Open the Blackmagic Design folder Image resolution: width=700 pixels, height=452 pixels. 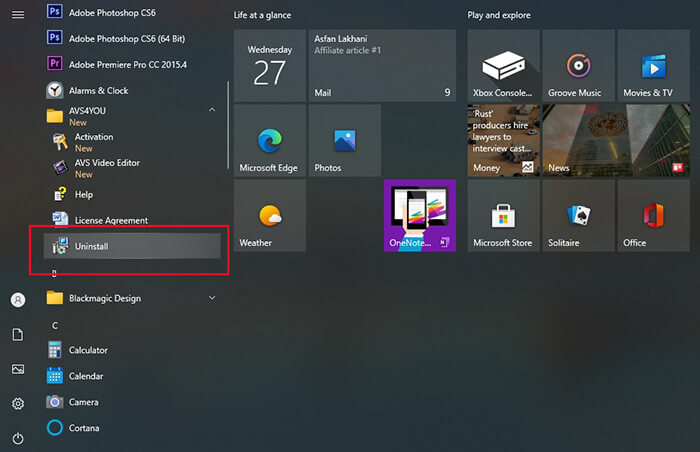(x=132, y=298)
